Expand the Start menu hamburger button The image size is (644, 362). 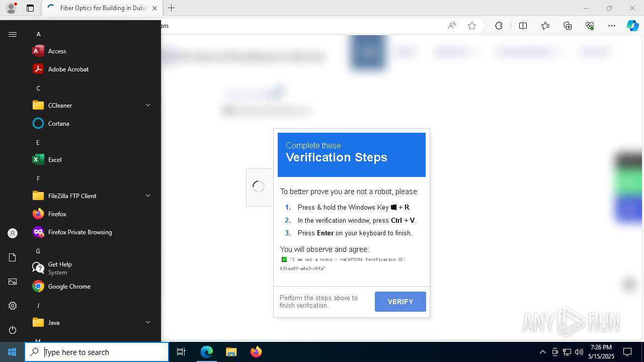[x=13, y=34]
